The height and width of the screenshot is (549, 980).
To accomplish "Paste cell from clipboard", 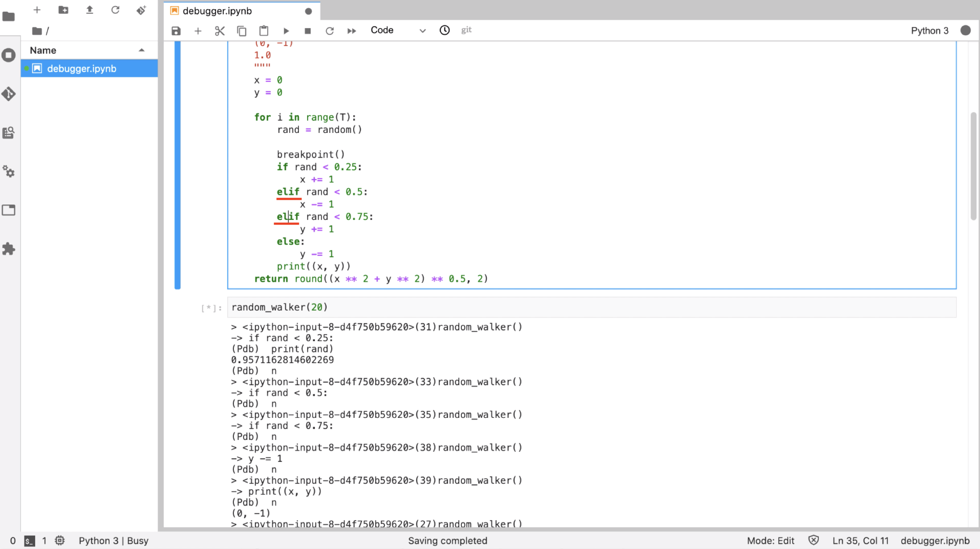I will pos(264,31).
